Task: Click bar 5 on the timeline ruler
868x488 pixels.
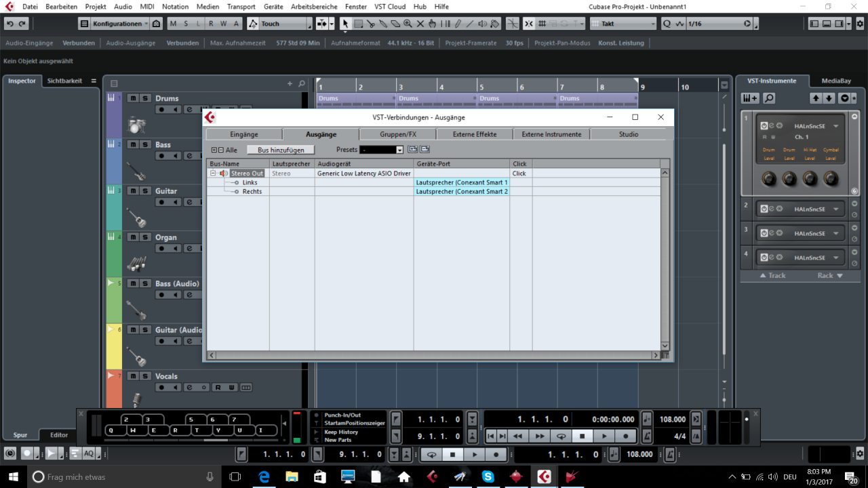Action: [x=481, y=87]
